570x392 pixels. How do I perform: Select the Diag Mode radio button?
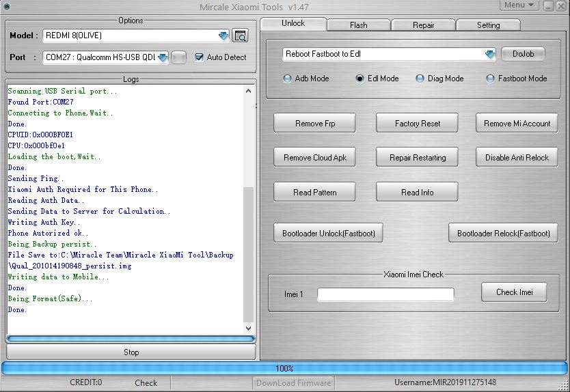(420, 79)
